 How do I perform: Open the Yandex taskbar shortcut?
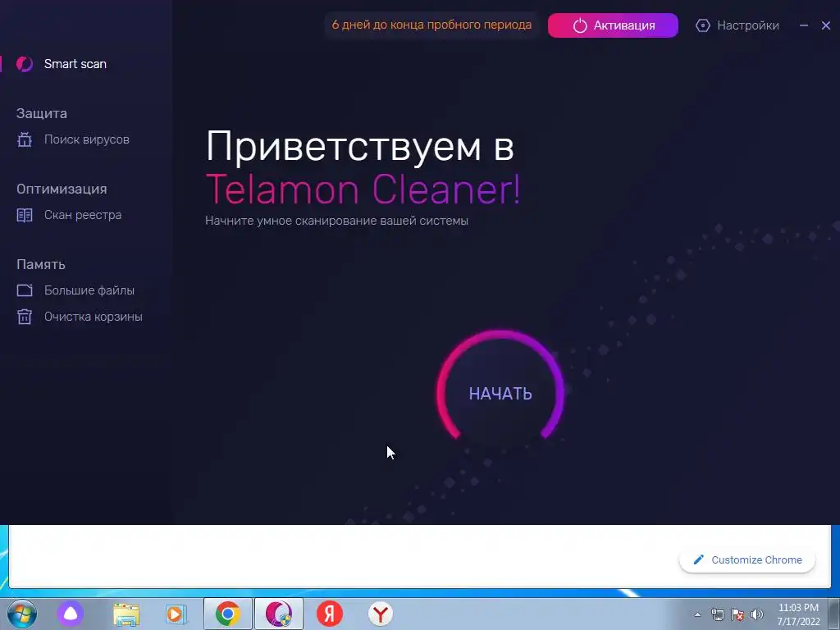click(x=330, y=614)
